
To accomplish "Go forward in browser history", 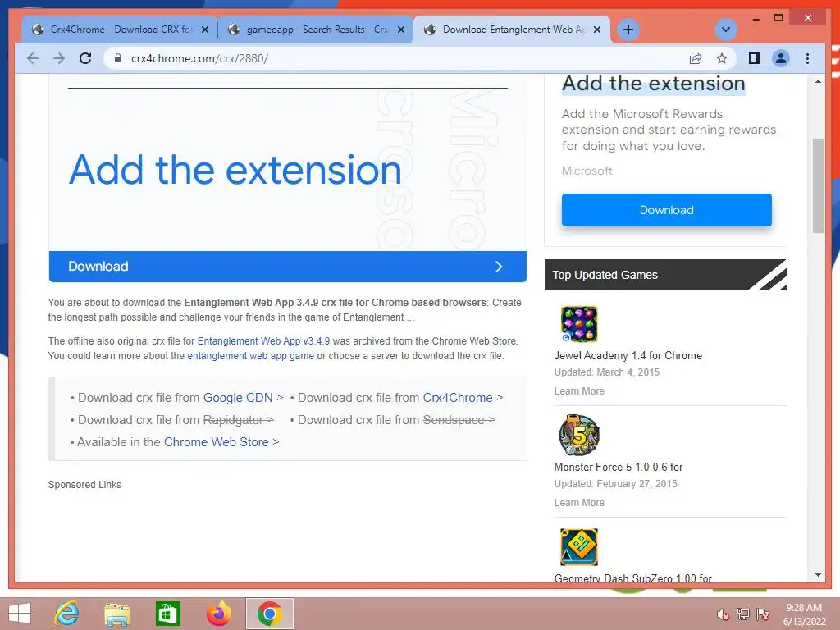I will coord(59,58).
